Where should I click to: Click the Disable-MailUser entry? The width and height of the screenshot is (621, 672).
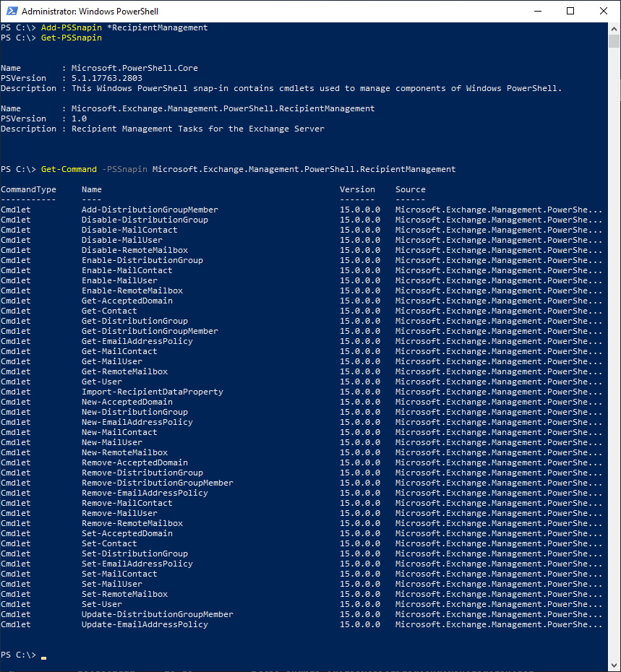[121, 240]
